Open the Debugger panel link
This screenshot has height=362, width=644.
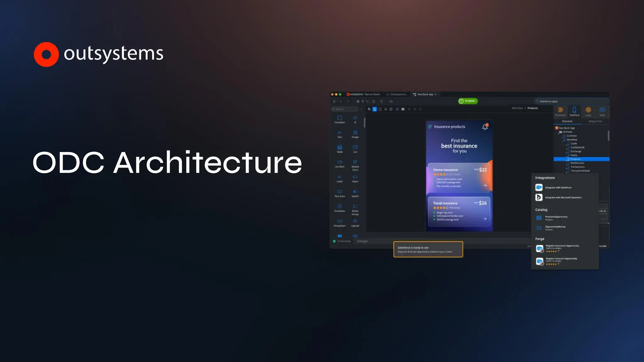[x=362, y=241]
